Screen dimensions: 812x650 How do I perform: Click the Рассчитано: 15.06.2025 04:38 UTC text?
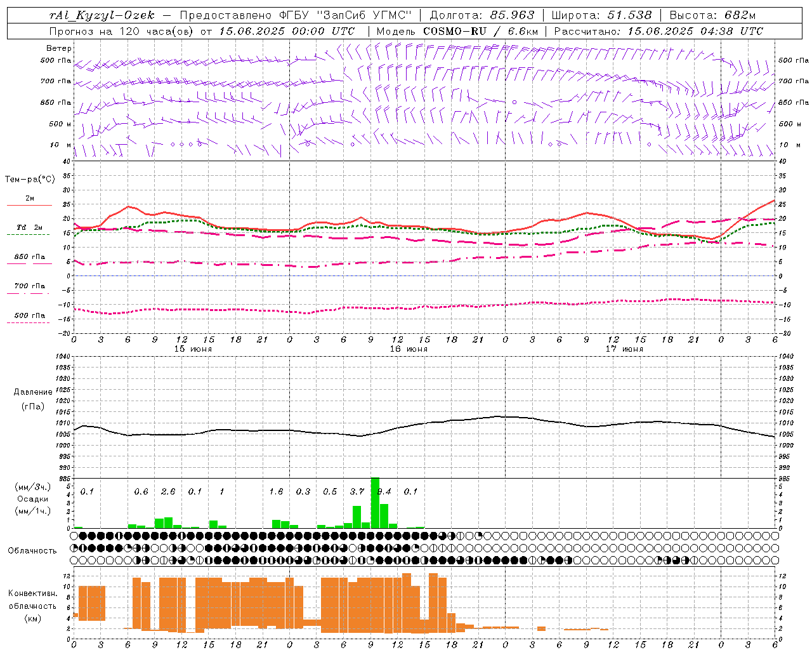[658, 31]
